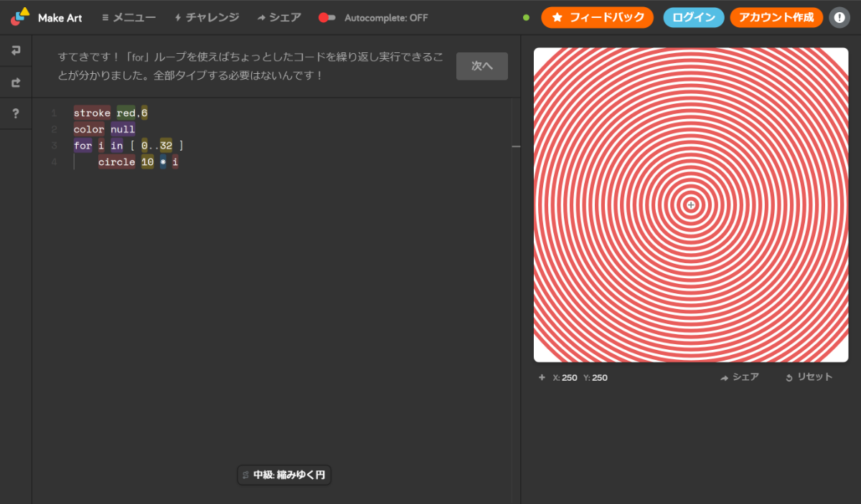Viewport: 861px width, 504px height.
Task: Click the crosshair icon beside X:250 coordinates
Action: pyautogui.click(x=542, y=377)
